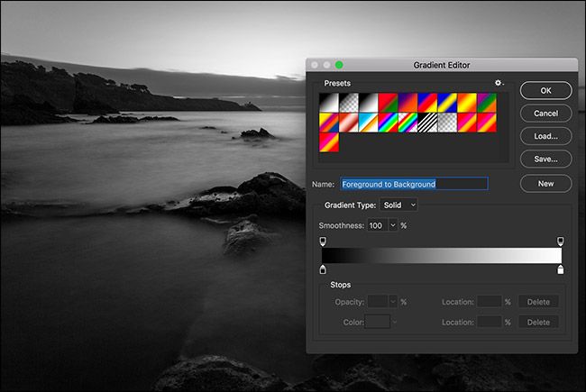Select the chrome blue-and-gold gradient preset
The width and height of the screenshot is (586, 392).
(x=369, y=123)
